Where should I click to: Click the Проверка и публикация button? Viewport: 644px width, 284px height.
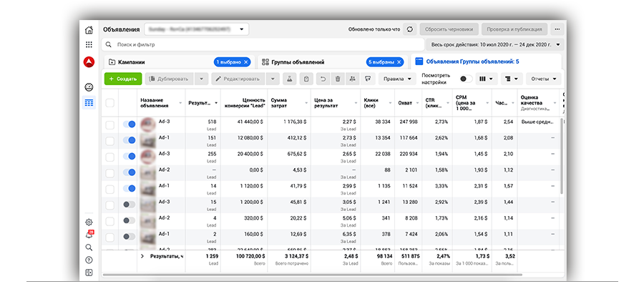pos(514,29)
